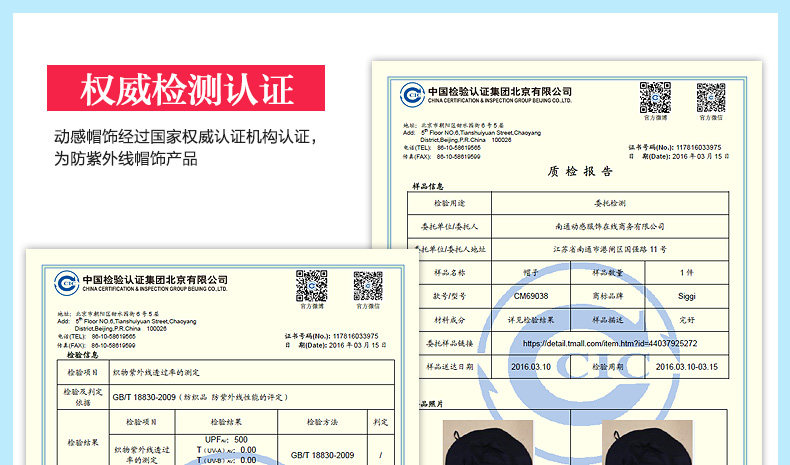Click the T(UVB) 0.00 result value
790x465 pixels.
(x=226, y=460)
